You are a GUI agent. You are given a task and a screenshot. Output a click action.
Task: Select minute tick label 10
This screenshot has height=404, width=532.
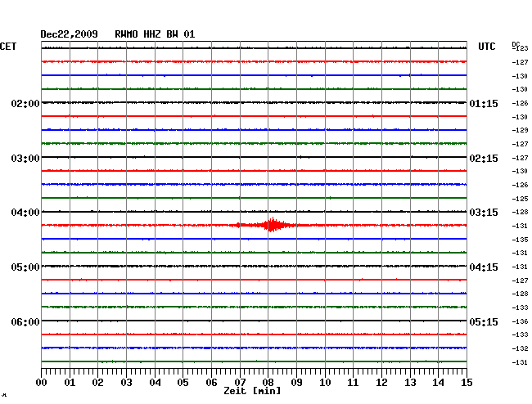point(325,382)
